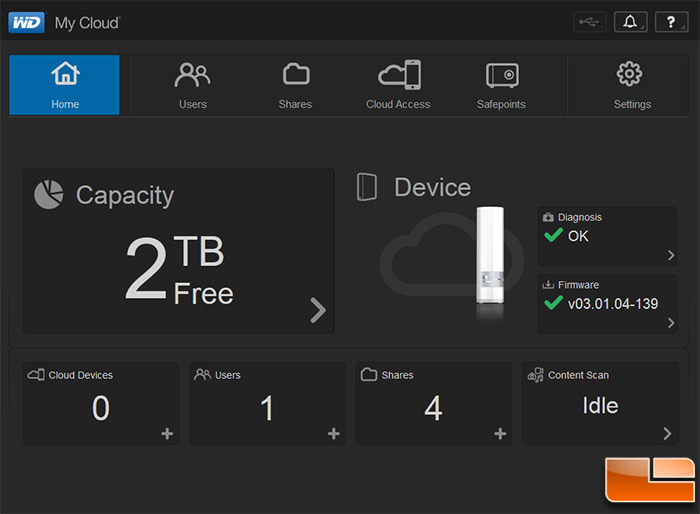Go to the Home tab
This screenshot has width=700, height=514.
64,85
